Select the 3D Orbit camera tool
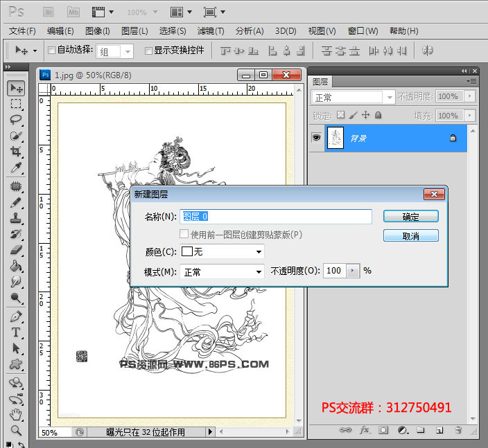 (16, 399)
